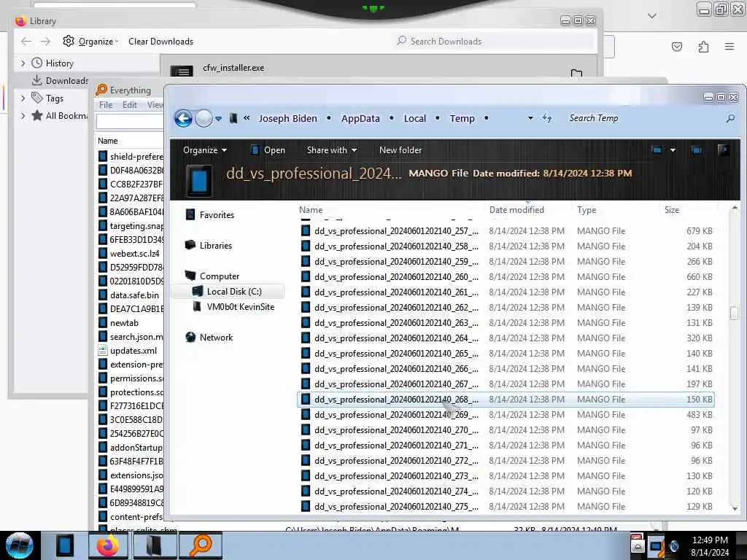Click the change view icon
The height and width of the screenshot is (560, 747).
click(x=657, y=150)
